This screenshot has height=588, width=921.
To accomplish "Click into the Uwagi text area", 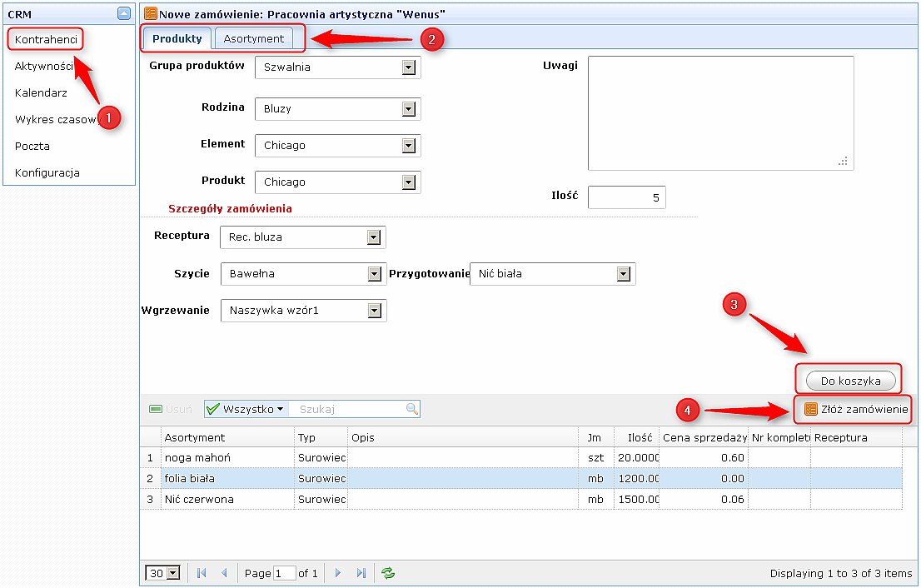I will (720, 112).
